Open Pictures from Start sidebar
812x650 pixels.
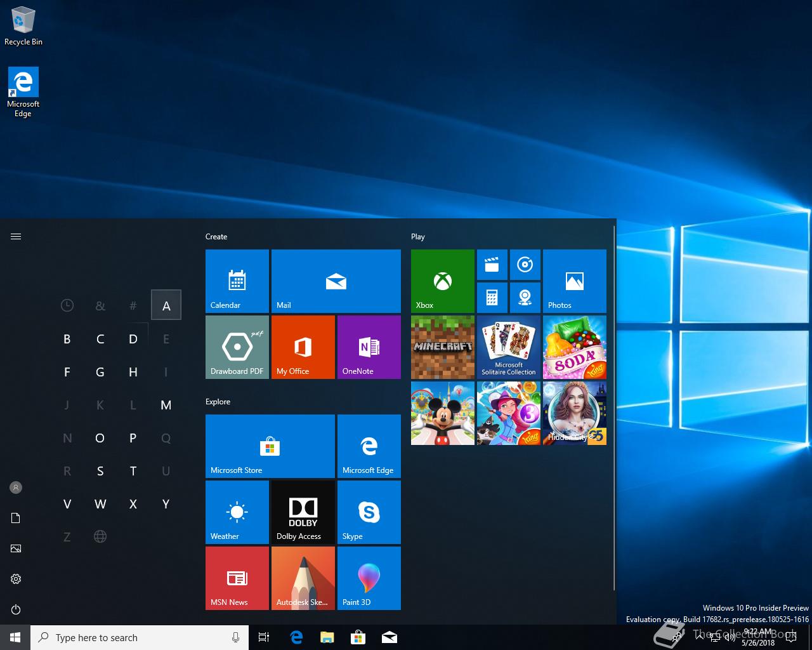coord(16,548)
